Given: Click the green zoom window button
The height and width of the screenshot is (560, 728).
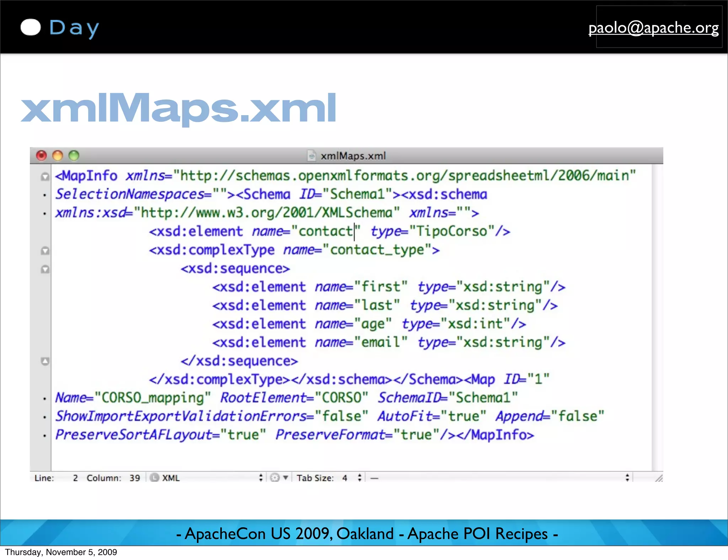Looking at the screenshot, I should [x=74, y=156].
